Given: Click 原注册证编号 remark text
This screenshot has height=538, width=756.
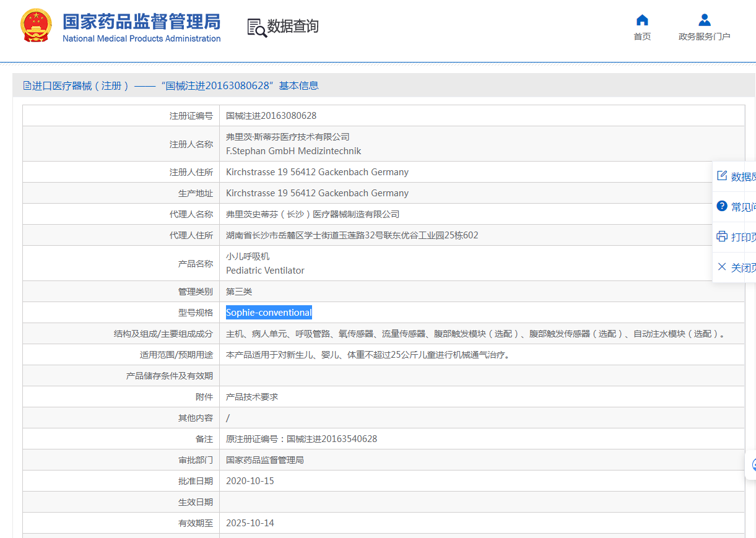Looking at the screenshot, I should pyautogui.click(x=302, y=439).
